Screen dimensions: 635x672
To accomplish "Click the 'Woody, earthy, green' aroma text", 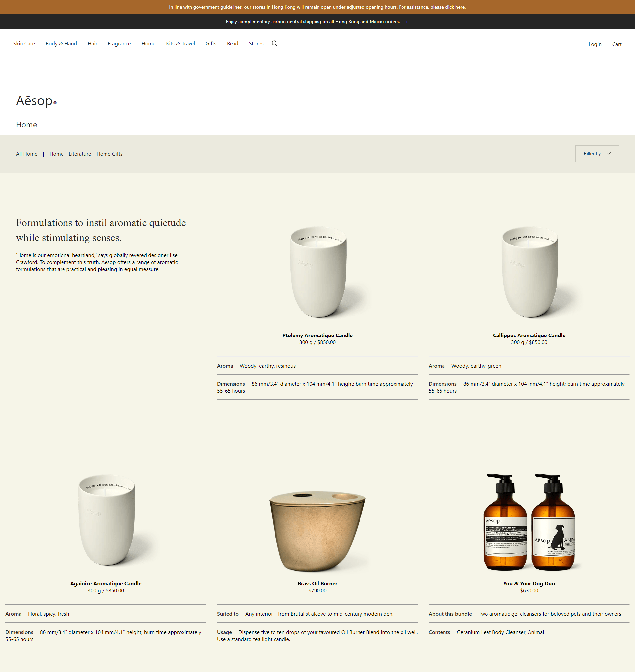I will [476, 366].
